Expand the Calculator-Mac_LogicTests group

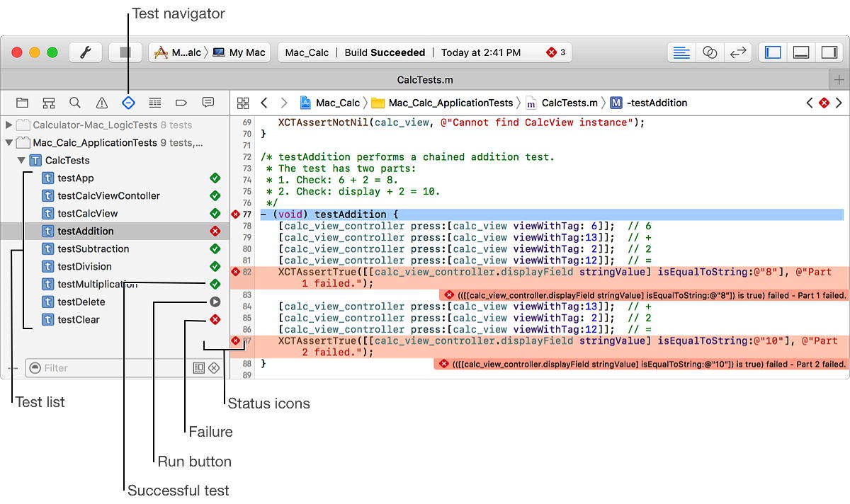pos(8,125)
